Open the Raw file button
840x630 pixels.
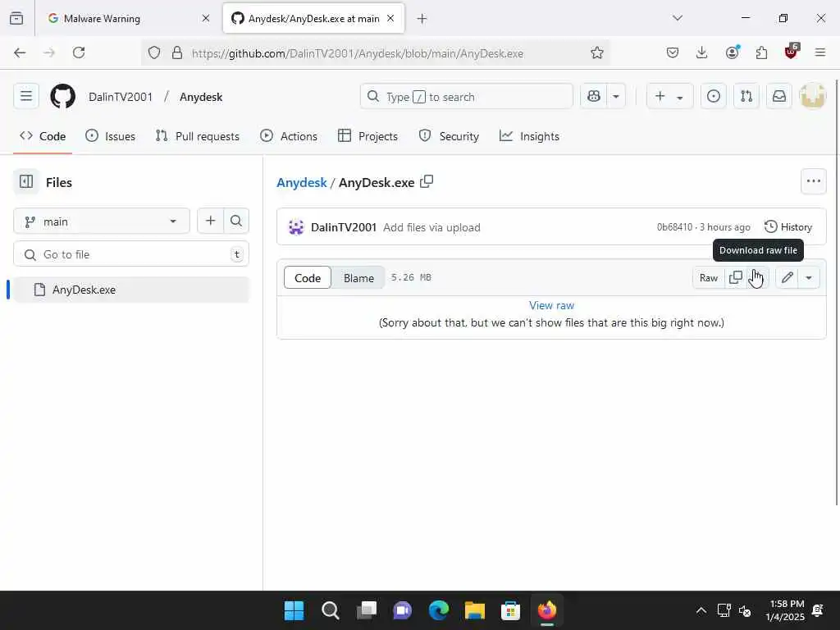(708, 277)
